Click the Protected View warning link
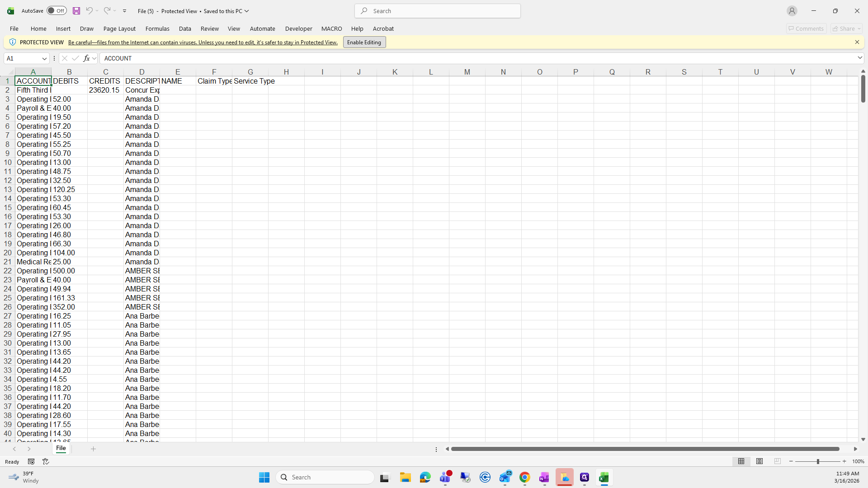Screen dimensions: 868x488 (x=203, y=42)
